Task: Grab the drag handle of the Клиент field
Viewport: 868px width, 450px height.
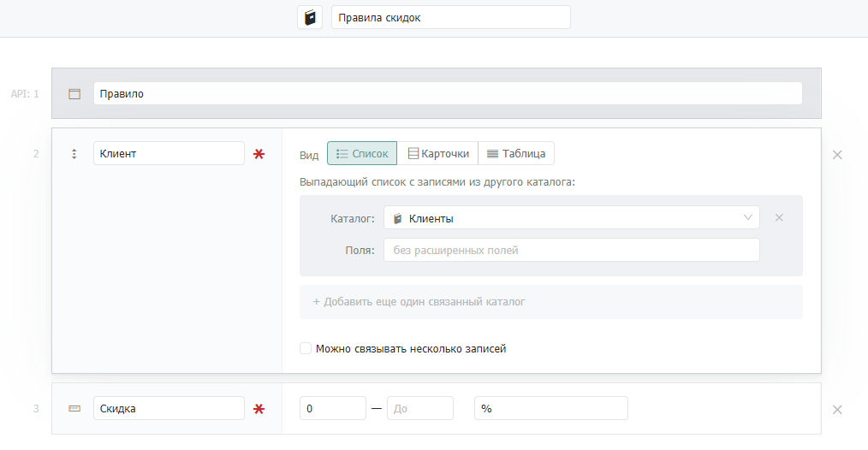Action: [74, 154]
